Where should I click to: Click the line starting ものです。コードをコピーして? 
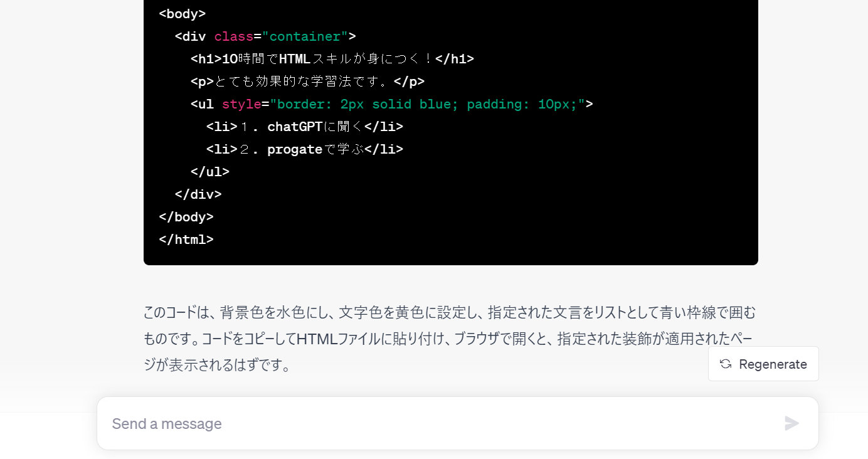coord(448,339)
